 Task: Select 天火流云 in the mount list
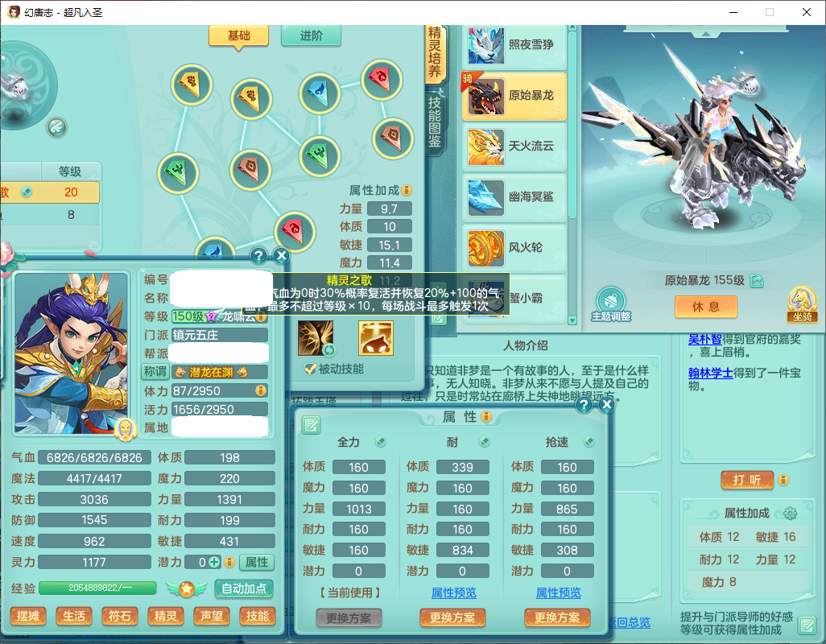click(x=515, y=146)
